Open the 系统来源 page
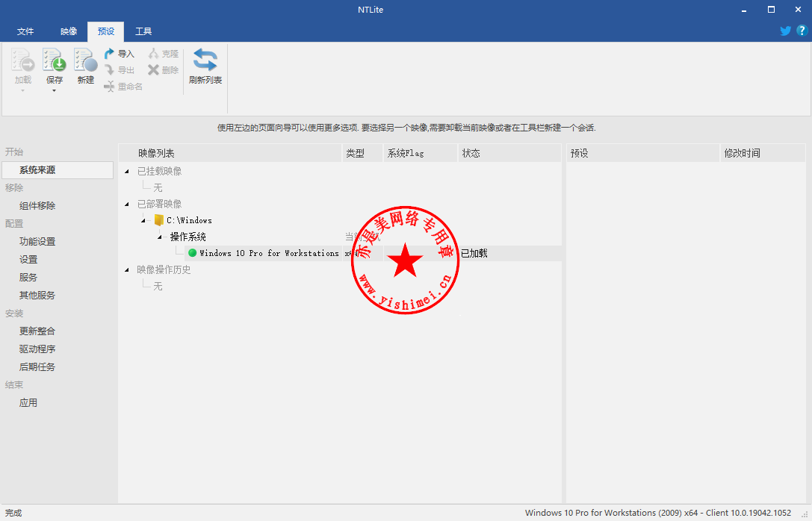 pyautogui.click(x=58, y=170)
